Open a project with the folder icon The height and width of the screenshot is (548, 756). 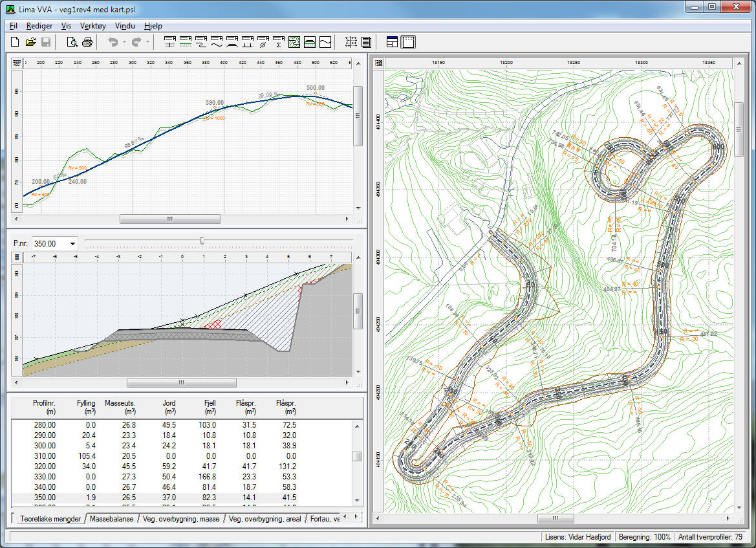point(30,43)
